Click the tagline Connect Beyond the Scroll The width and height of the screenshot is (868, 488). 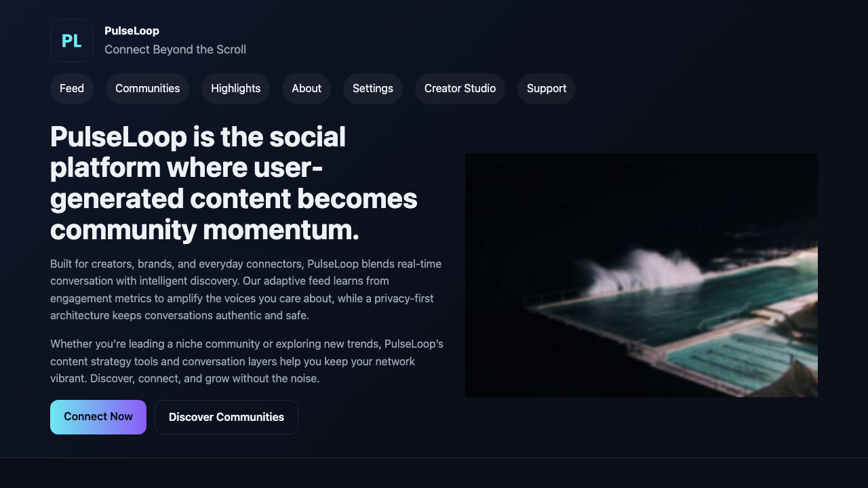pos(175,49)
